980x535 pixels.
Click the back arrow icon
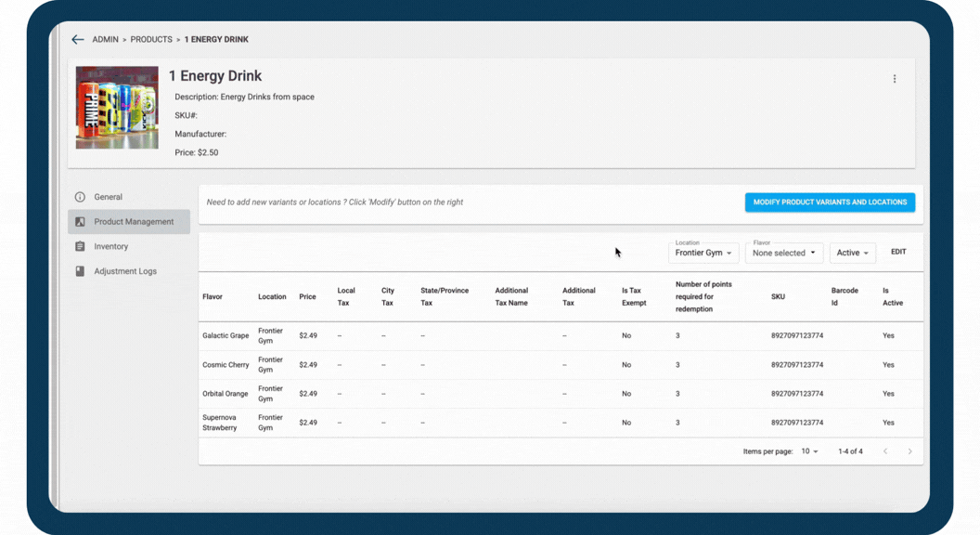pos(78,40)
